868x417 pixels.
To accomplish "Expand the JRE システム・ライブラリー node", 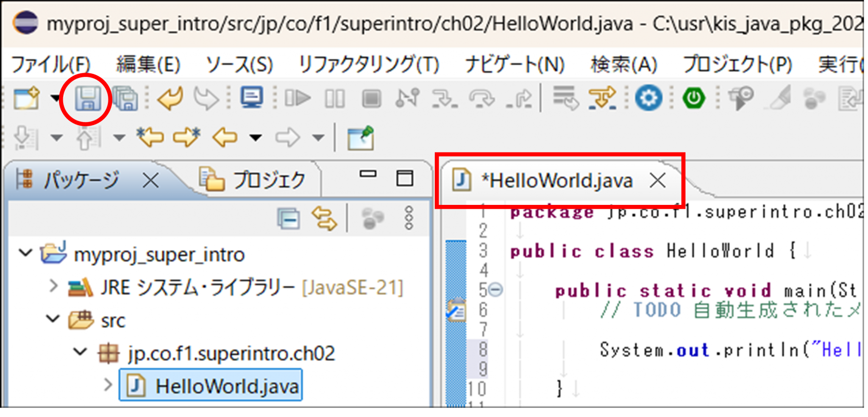I will coord(53,287).
